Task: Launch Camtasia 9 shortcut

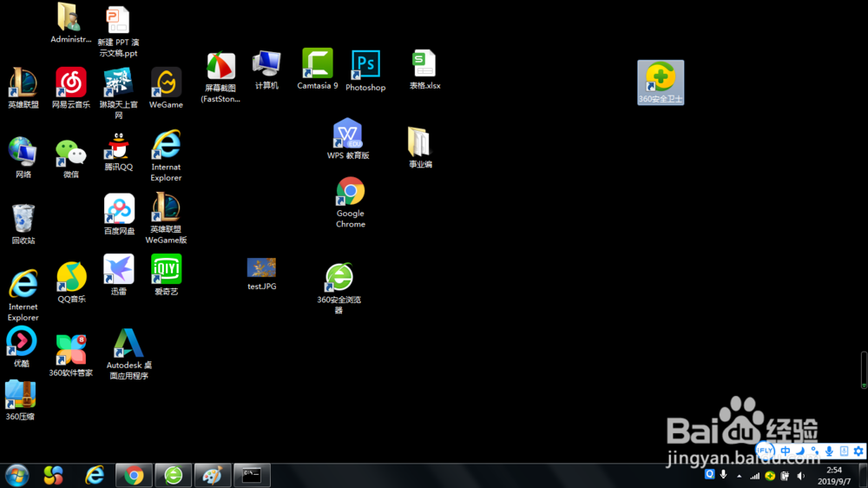Action: tap(317, 69)
